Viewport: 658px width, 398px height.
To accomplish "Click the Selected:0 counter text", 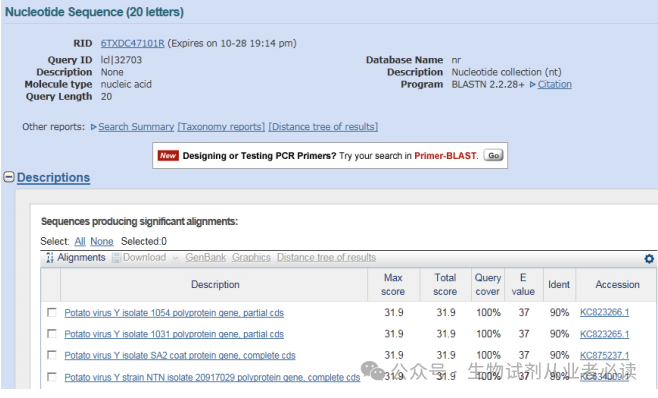I will (x=144, y=241).
